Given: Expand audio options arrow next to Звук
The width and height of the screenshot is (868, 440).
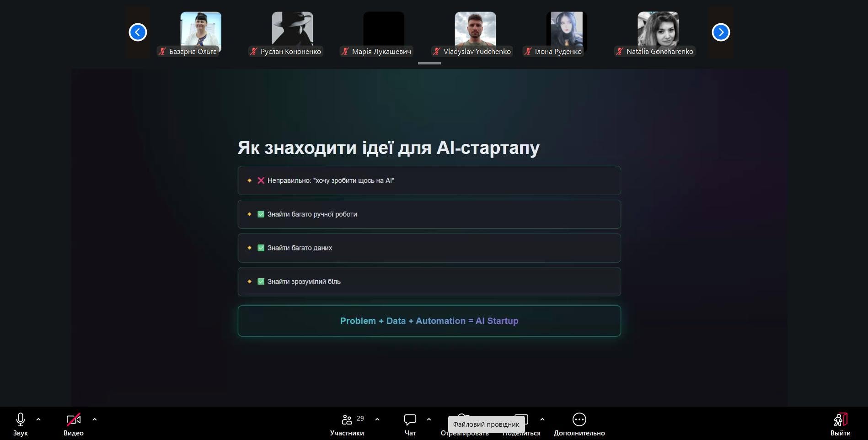Looking at the screenshot, I should click(x=38, y=419).
